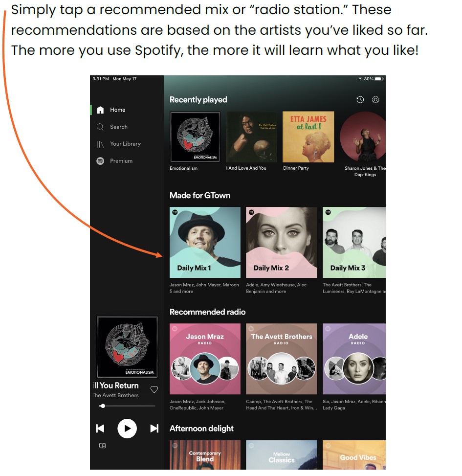This screenshot has height=476, width=462.
Task: Click 'The Avett Brothers, The Lumineers' mix description
Action: (354, 288)
